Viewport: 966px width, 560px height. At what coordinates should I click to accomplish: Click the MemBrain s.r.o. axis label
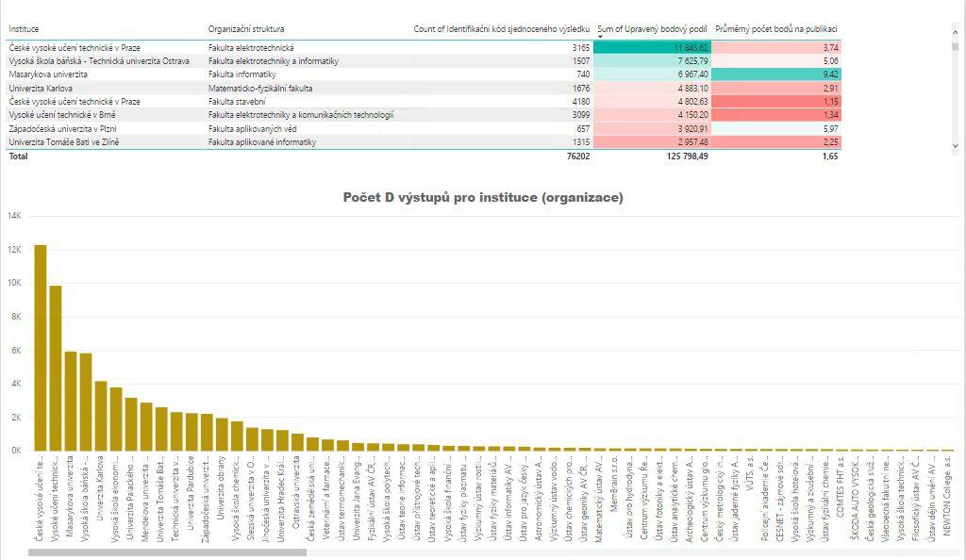(613, 484)
